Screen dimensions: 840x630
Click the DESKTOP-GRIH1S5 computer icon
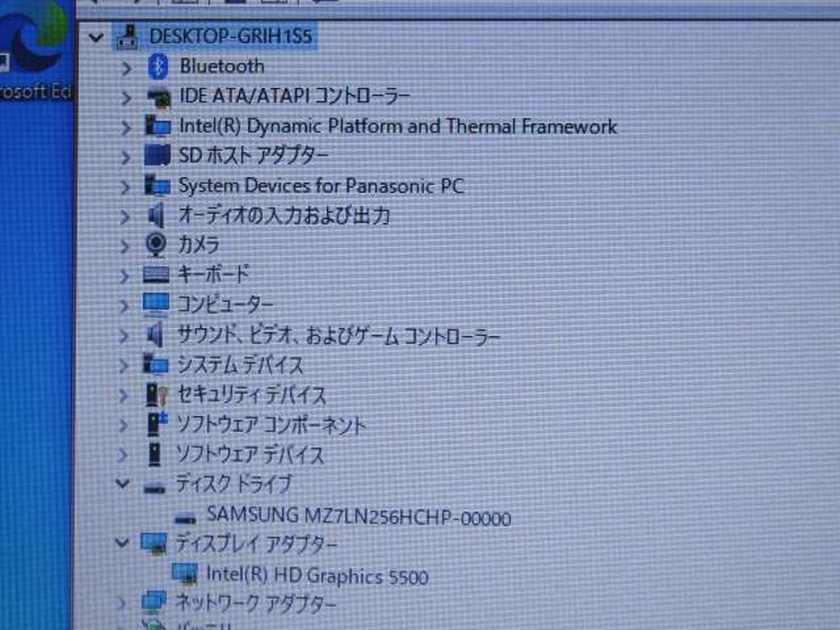click(x=127, y=37)
